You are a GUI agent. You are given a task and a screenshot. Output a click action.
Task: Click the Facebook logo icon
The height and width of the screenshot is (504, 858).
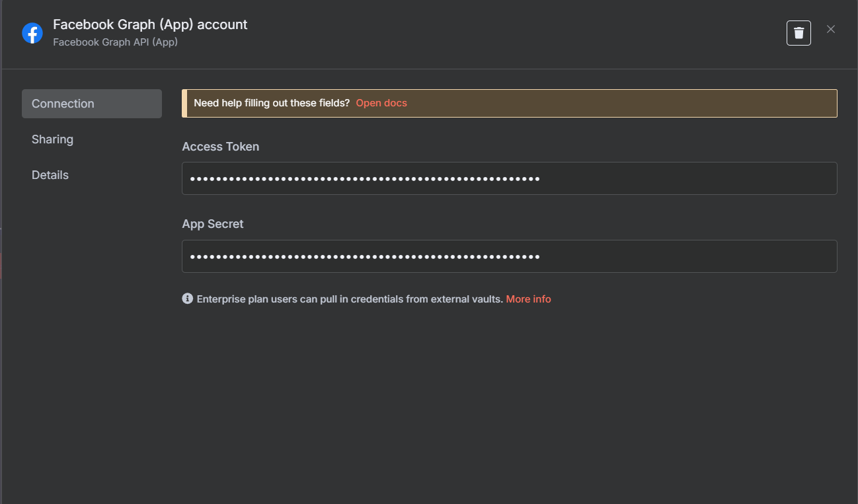(x=32, y=33)
